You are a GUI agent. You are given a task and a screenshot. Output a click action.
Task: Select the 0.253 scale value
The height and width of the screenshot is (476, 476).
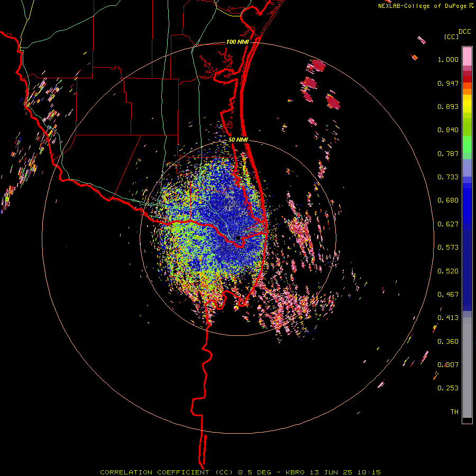tap(448, 388)
